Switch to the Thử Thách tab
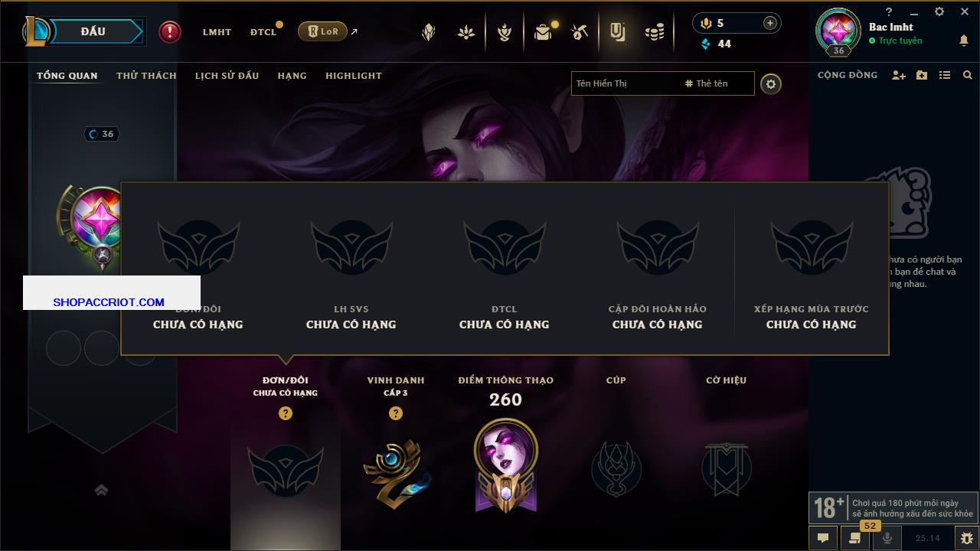The height and width of the screenshot is (551, 980). pos(146,76)
